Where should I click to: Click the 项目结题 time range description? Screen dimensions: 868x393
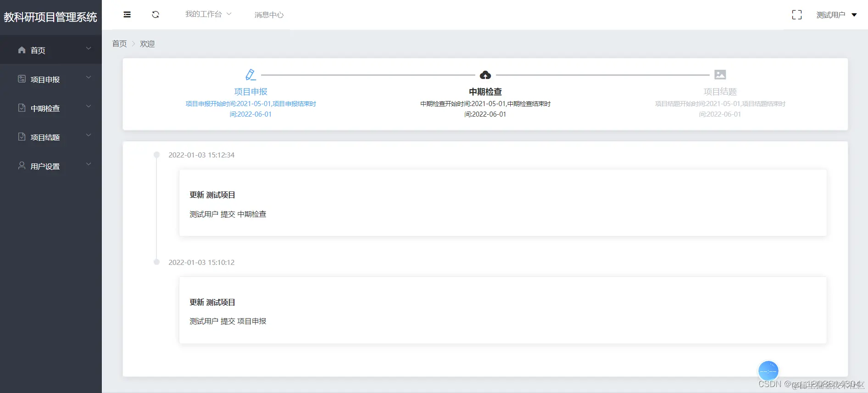pyautogui.click(x=720, y=109)
